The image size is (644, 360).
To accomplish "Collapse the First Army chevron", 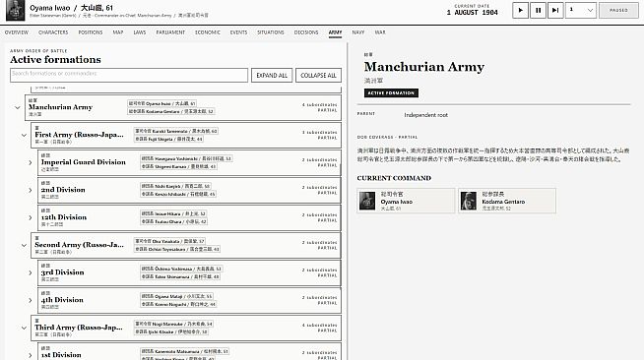I will coord(24,136).
